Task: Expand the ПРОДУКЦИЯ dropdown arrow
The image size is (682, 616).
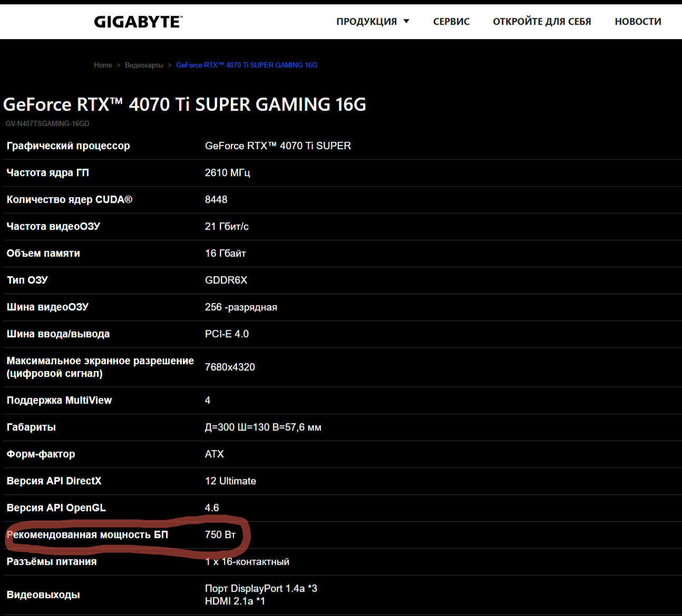Action: coord(406,22)
